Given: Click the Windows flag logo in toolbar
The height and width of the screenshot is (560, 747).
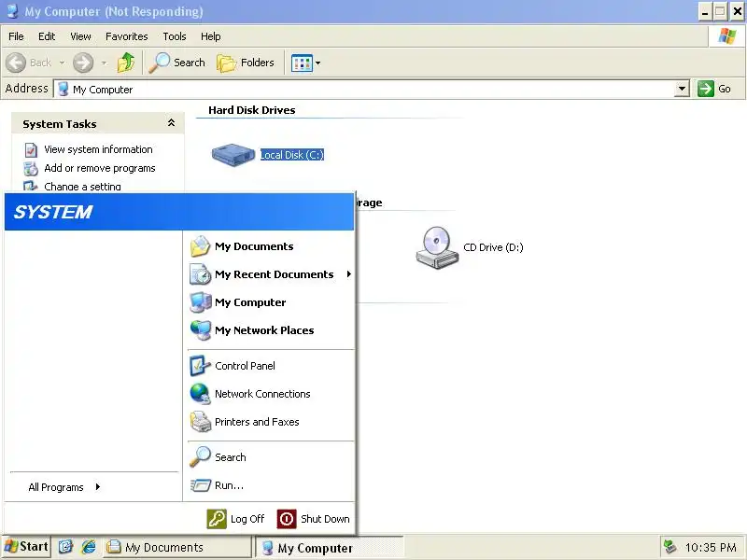Looking at the screenshot, I should coord(727,35).
